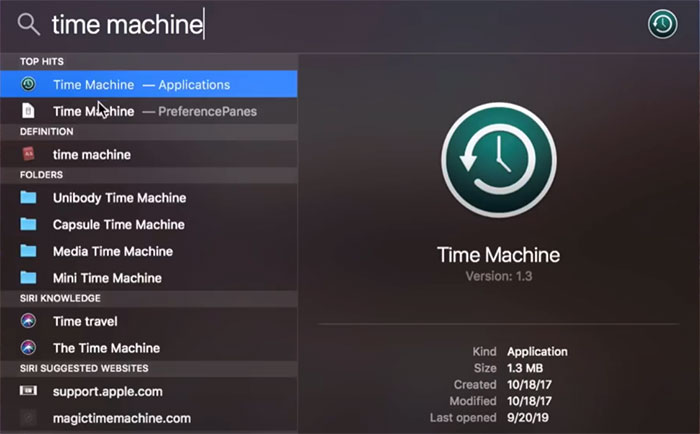Click the Time Machine Applications result icon
Viewport: 700px width, 434px height.
[29, 84]
